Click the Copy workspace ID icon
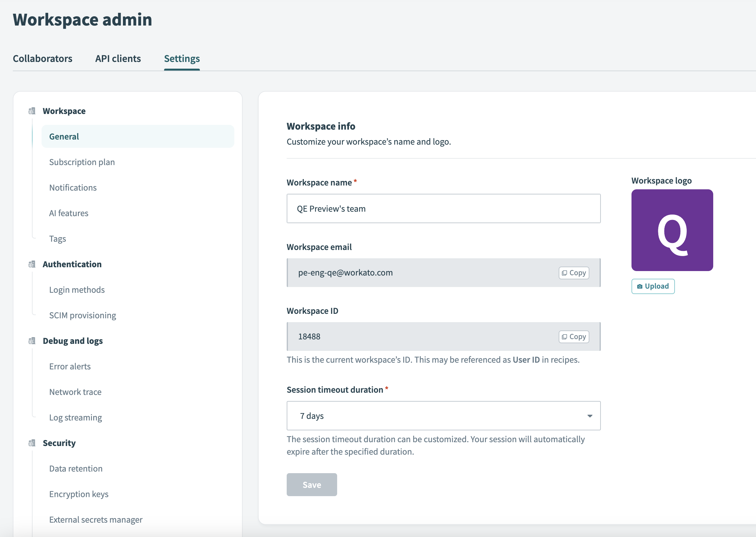The width and height of the screenshot is (756, 537). [x=574, y=336]
